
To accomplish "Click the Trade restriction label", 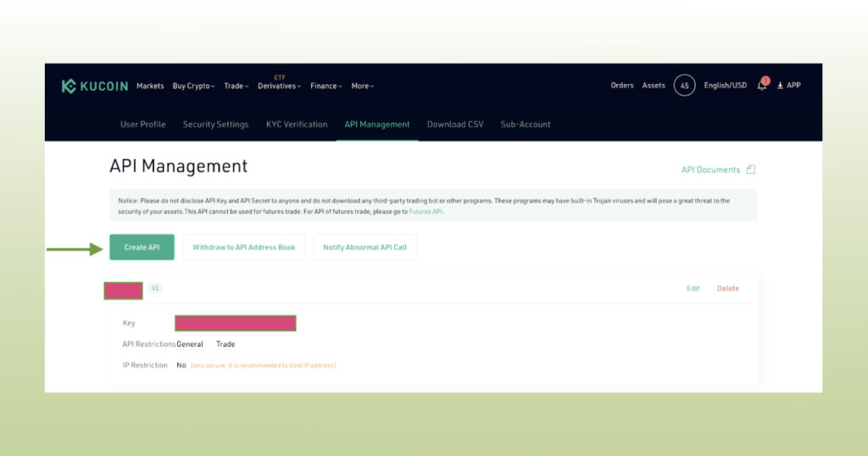I will click(225, 344).
